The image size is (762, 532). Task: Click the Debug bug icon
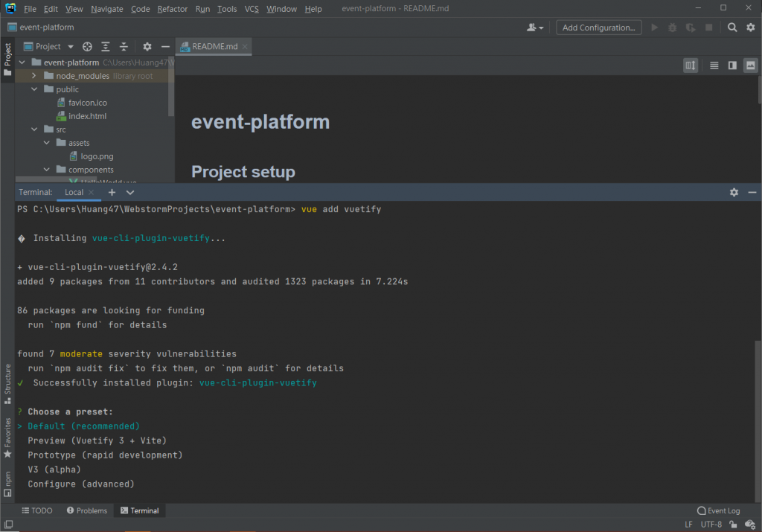pyautogui.click(x=673, y=28)
